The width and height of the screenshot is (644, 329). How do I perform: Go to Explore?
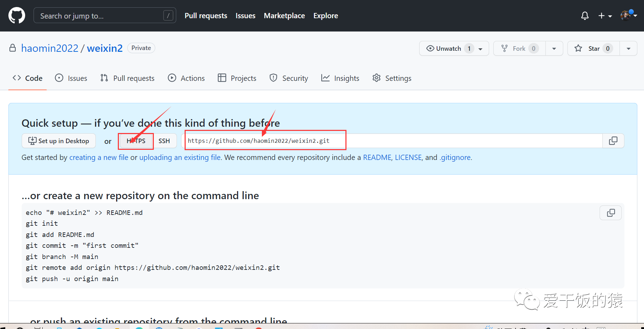(x=325, y=16)
